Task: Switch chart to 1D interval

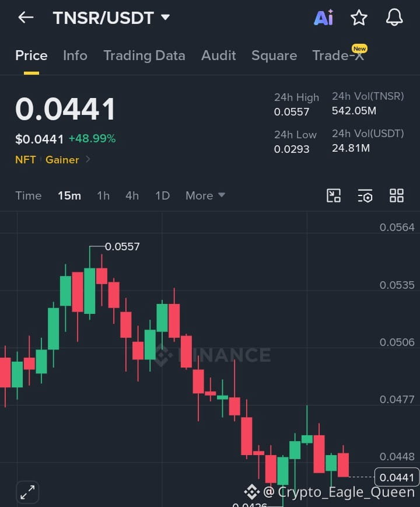Action: tap(162, 195)
